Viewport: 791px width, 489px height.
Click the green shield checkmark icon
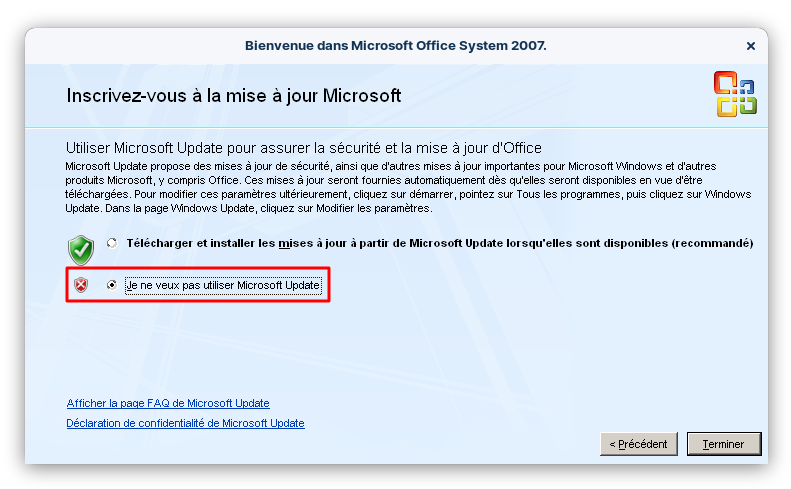(x=81, y=250)
